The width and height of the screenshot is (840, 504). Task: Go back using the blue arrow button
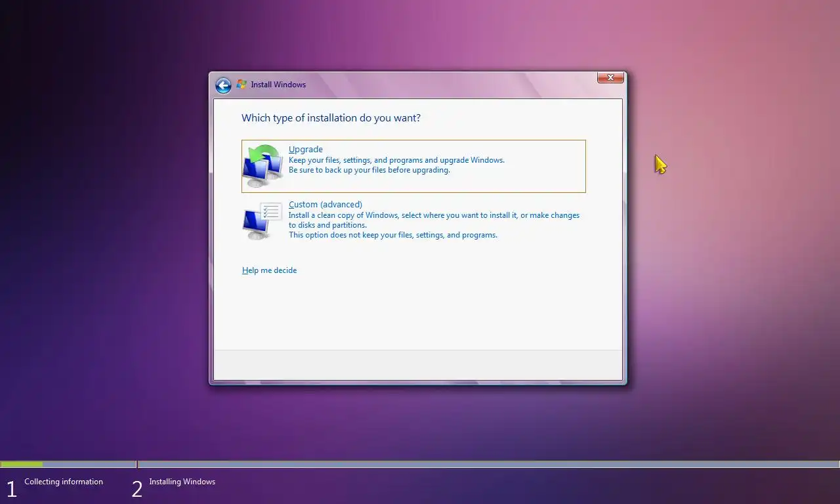pyautogui.click(x=223, y=85)
